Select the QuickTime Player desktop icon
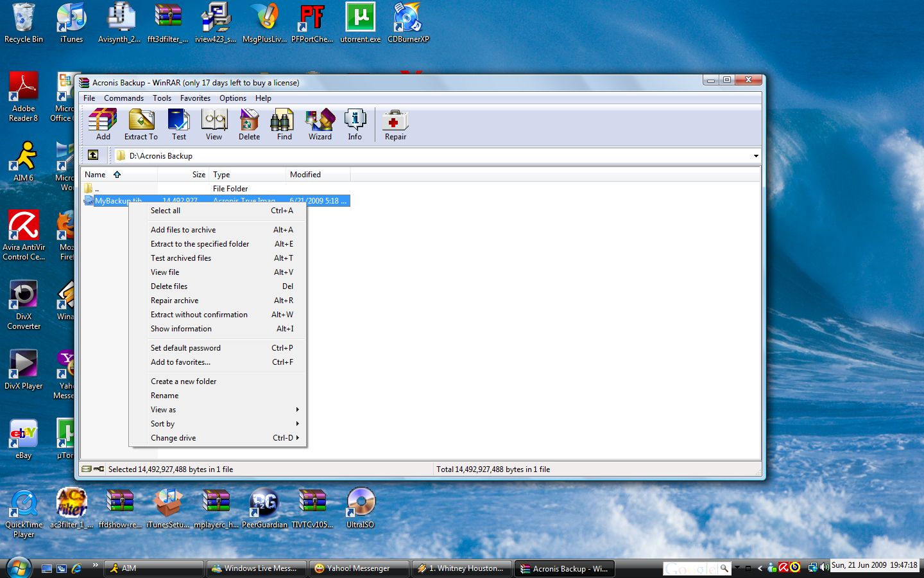Viewport: 924px width, 578px height. pos(24,513)
